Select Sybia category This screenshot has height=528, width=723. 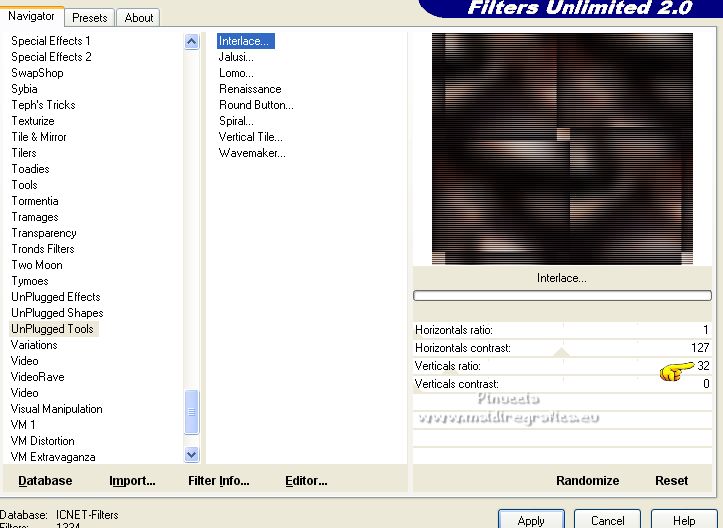[24, 89]
